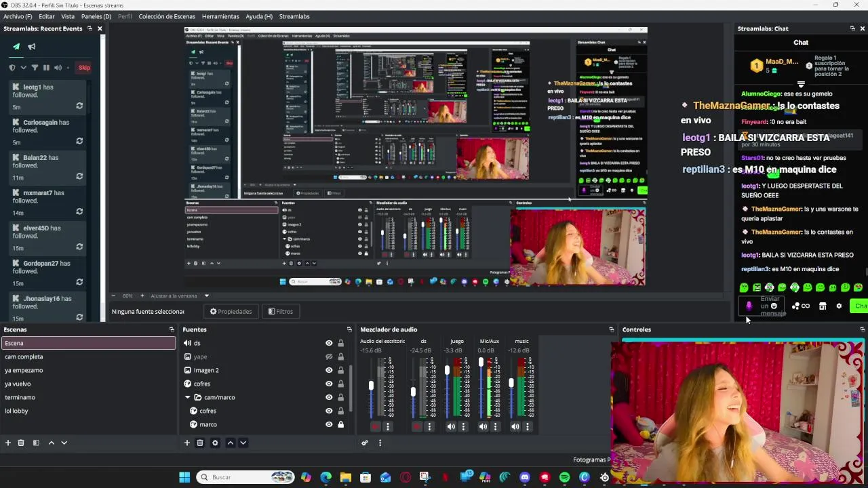Open audio mixer menu dots at bottom
This screenshot has width=868, height=488.
(380, 443)
